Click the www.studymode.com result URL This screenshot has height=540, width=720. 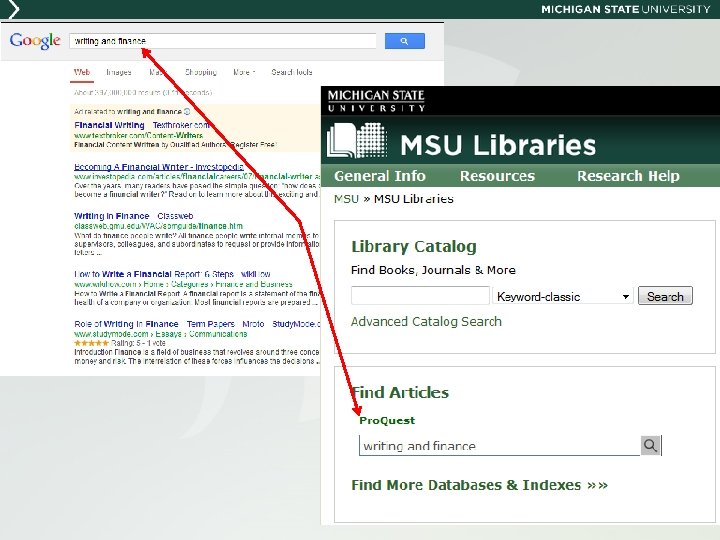[161, 334]
